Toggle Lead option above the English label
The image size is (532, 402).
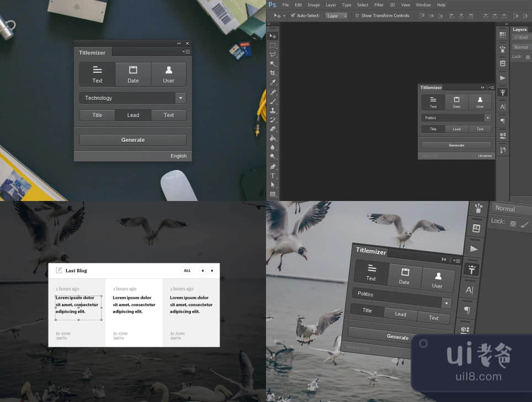pos(133,115)
